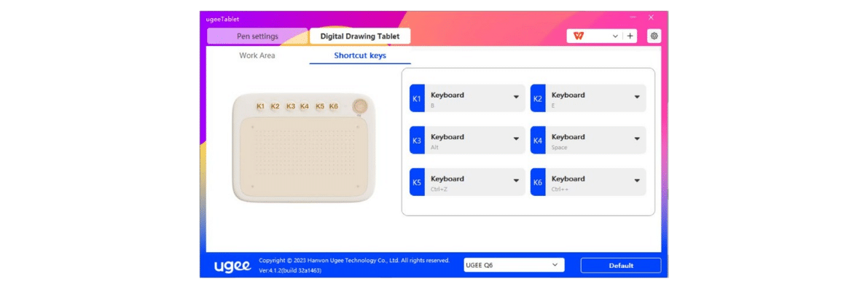Click the K6 key on tablet image
This screenshot has height=287, width=868.
[334, 106]
